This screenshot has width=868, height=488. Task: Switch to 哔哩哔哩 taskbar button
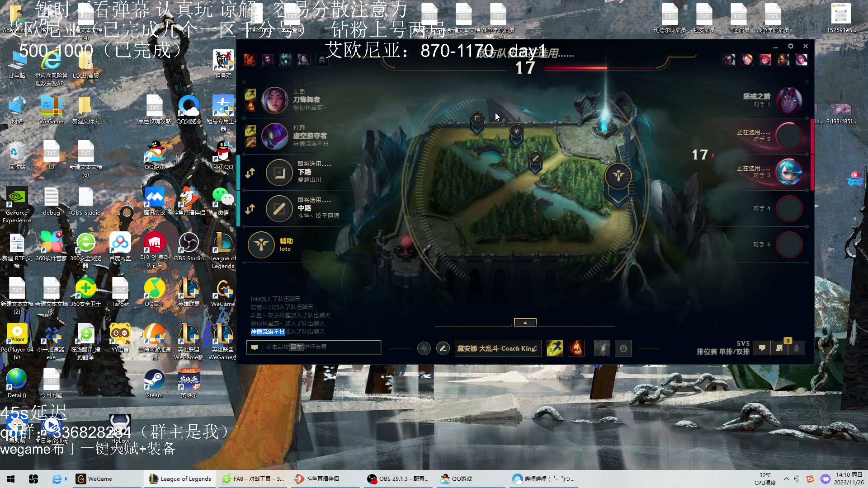coord(543,479)
